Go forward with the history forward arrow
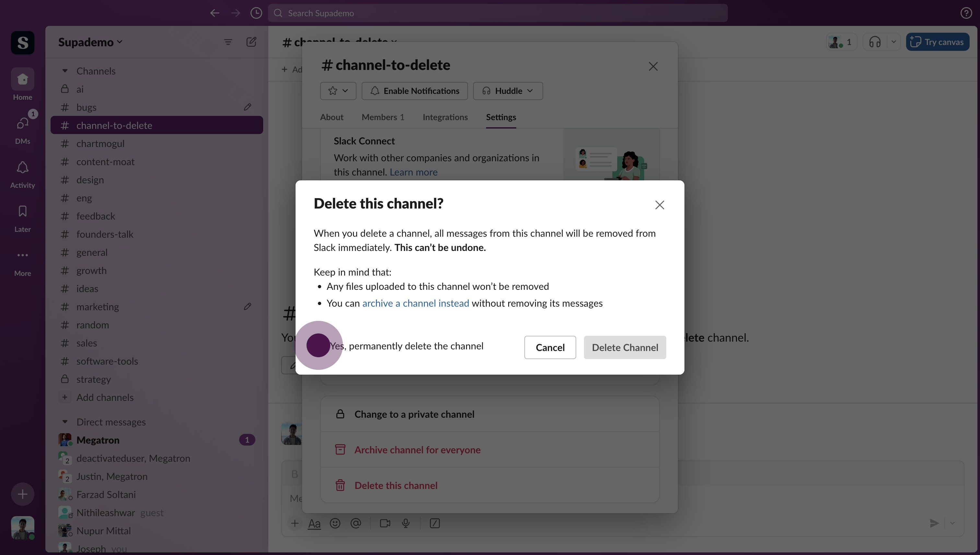980x555 pixels. click(x=235, y=13)
